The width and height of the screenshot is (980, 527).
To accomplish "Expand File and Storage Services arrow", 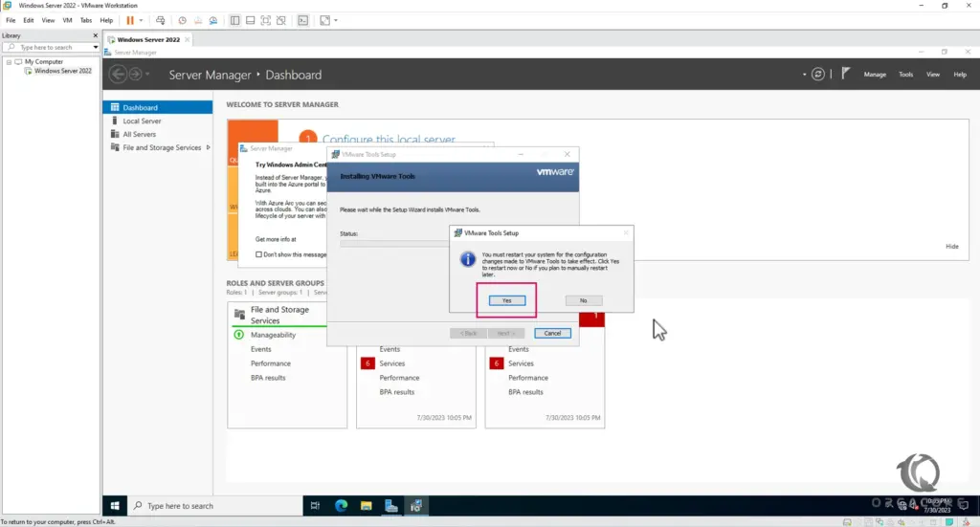I will point(208,147).
